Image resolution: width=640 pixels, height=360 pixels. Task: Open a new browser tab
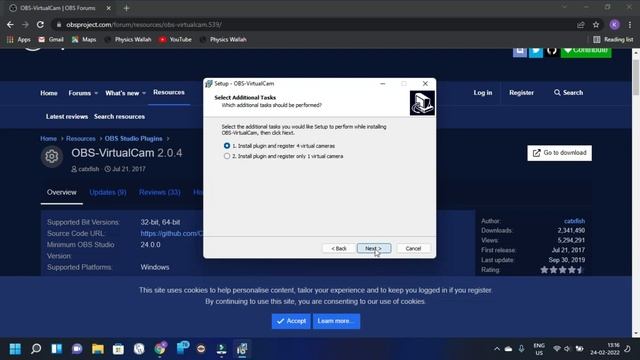coord(126,8)
